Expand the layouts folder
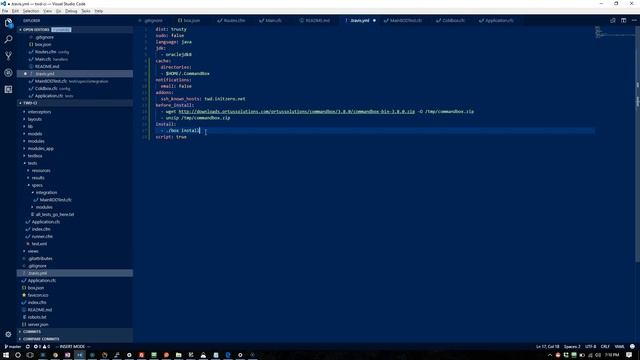 (x=35, y=119)
